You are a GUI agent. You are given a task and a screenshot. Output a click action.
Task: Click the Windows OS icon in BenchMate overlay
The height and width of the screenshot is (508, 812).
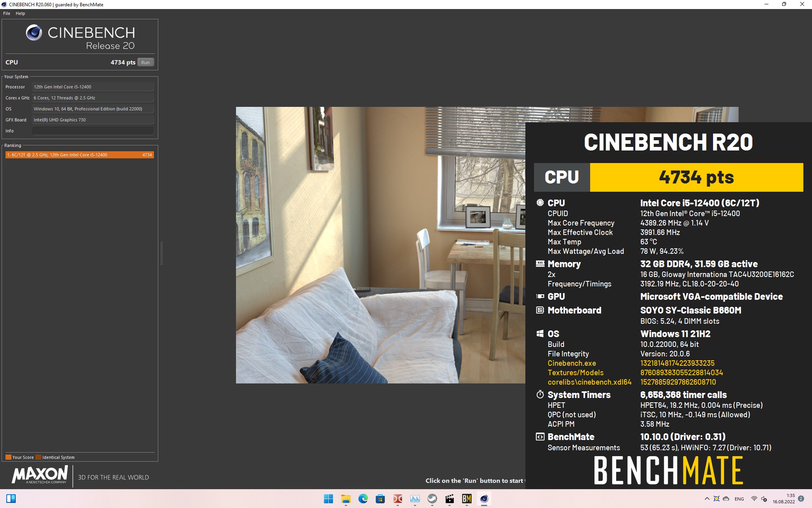click(x=540, y=334)
